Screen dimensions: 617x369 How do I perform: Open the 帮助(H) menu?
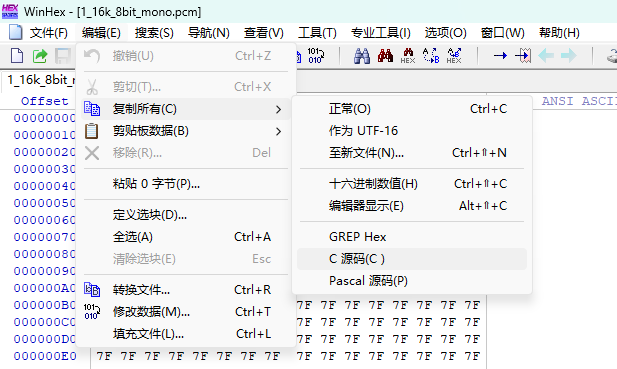pyautogui.click(x=559, y=33)
